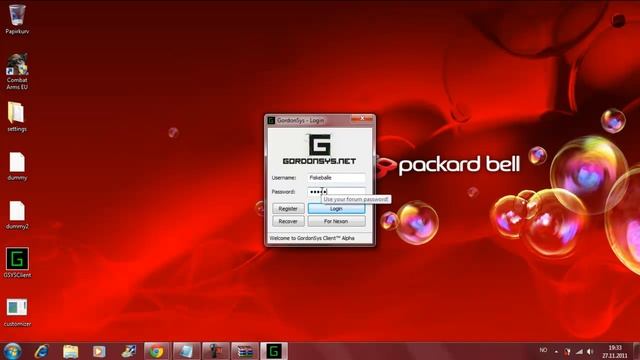Show hidden system tray icons

(x=556, y=351)
